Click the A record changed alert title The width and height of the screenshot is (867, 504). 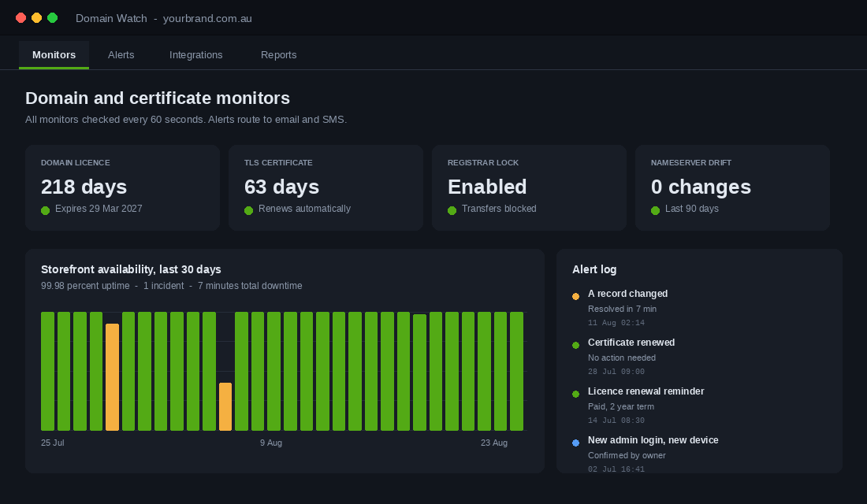click(x=627, y=294)
